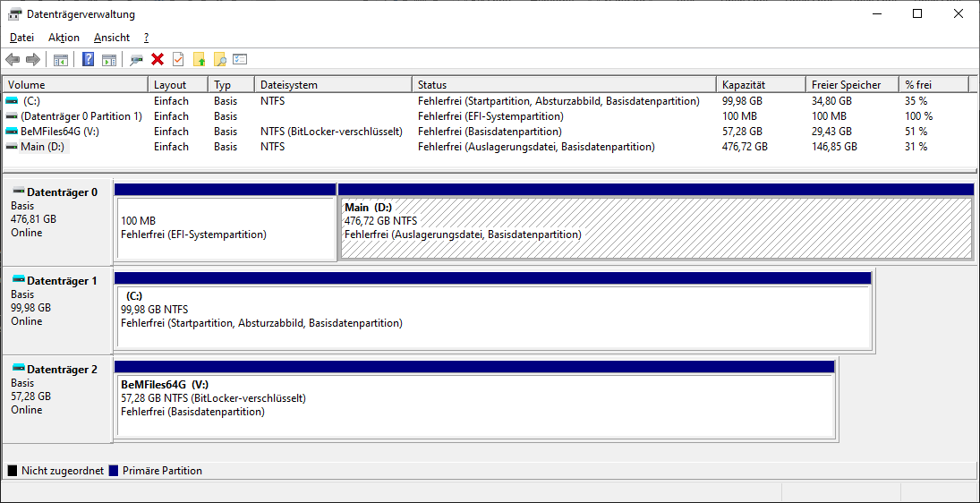
Task: Click the drive icon of Main (D:) row
Action: tap(12, 147)
